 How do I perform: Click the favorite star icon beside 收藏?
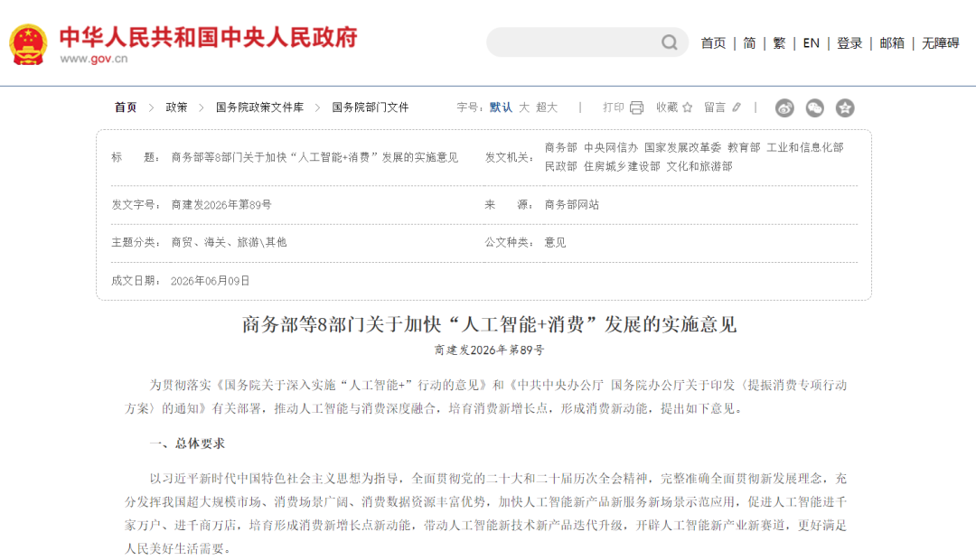point(687,107)
